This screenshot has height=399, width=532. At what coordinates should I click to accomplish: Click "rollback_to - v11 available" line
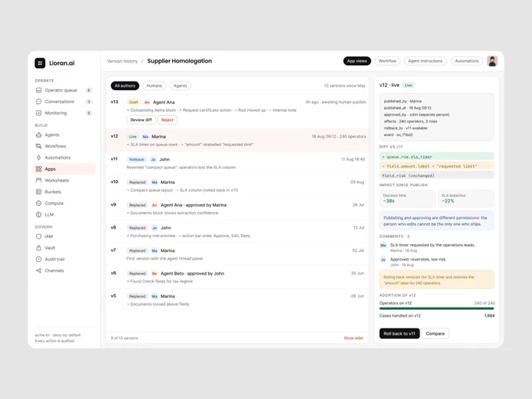pyautogui.click(x=405, y=128)
